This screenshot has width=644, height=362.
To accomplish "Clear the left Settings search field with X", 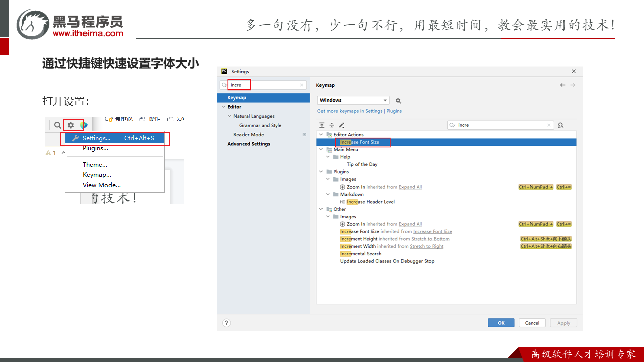I will point(302,85).
